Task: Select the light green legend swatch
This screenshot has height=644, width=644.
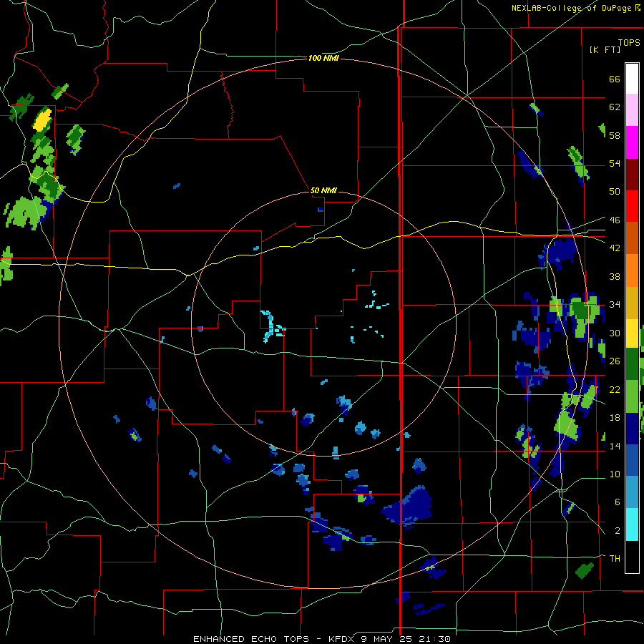Action: click(x=632, y=396)
